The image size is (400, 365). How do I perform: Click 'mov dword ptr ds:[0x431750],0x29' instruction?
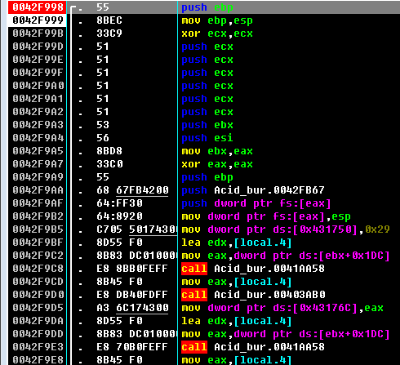[x=286, y=229]
